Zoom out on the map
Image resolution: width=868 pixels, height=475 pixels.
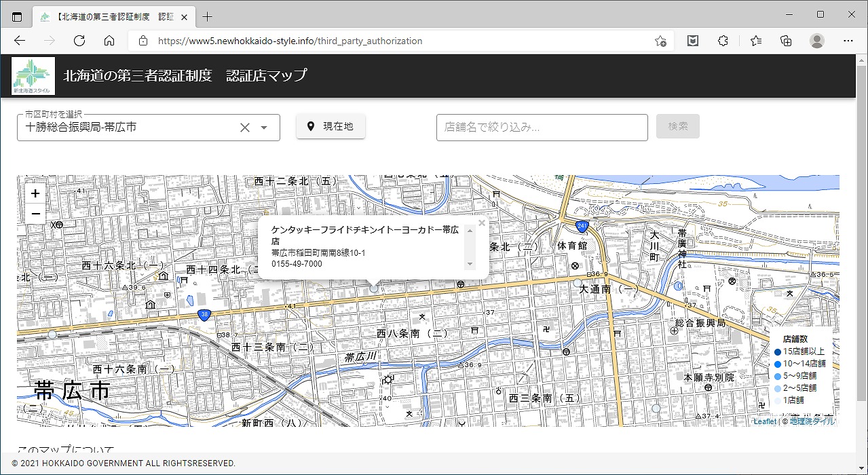35,214
